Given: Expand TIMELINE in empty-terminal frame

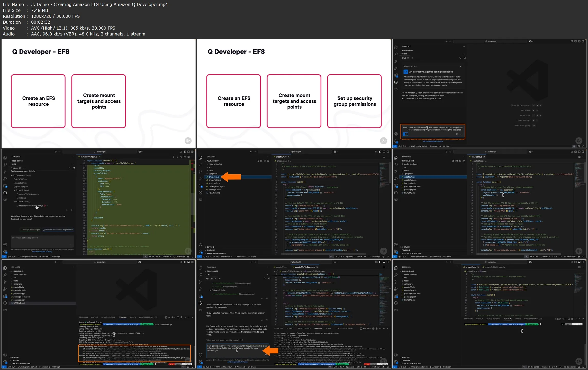Looking at the screenshot, I should click(x=406, y=360).
